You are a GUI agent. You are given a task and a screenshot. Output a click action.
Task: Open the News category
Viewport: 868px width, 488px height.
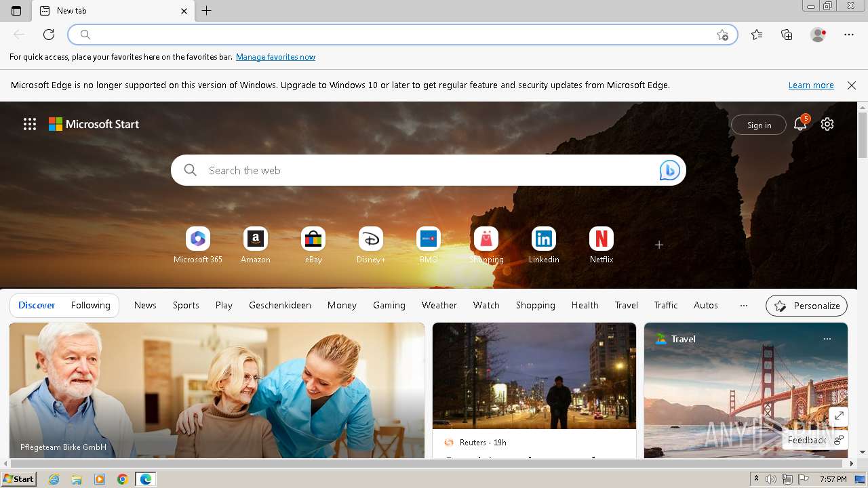click(x=145, y=306)
